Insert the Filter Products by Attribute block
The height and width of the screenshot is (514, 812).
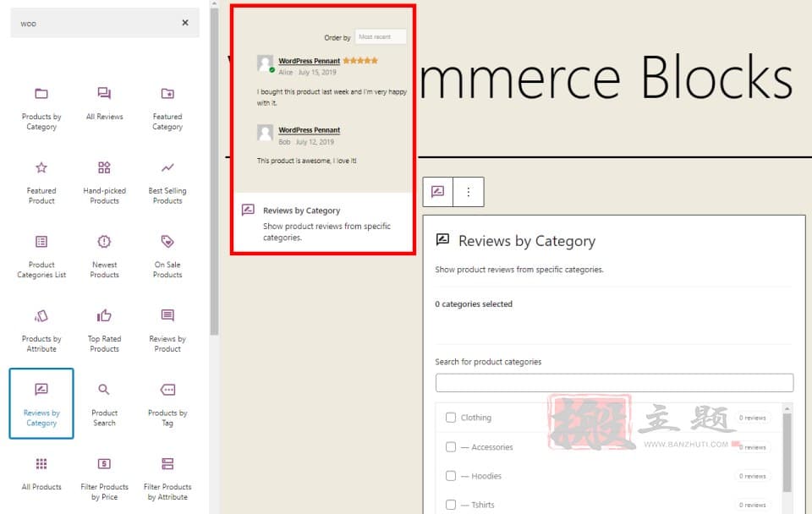(x=167, y=478)
